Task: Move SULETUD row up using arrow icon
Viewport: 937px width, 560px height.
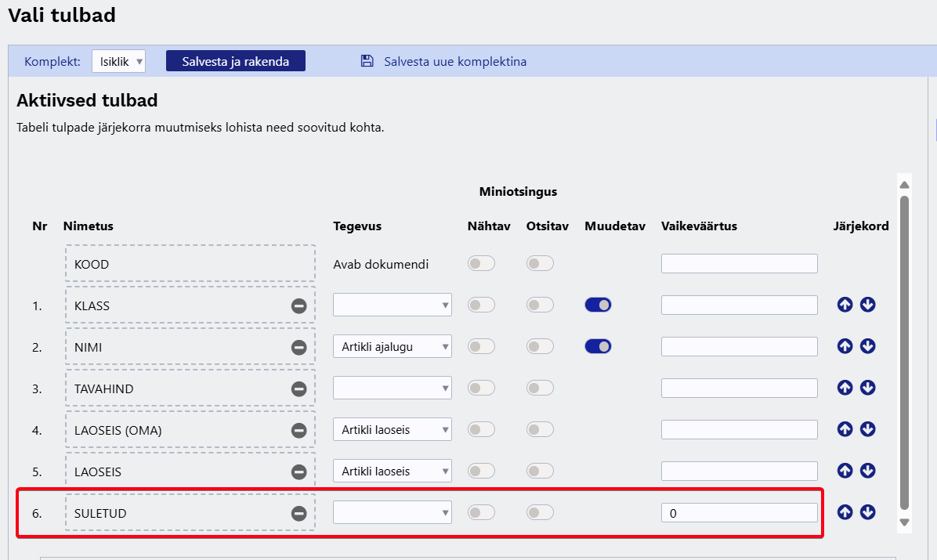Action: (845, 512)
